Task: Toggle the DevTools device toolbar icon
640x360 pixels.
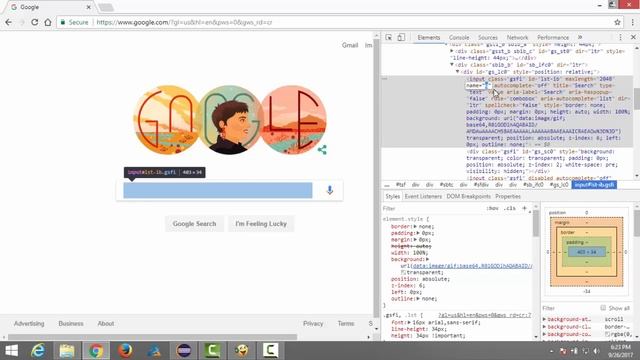Action: (401, 37)
